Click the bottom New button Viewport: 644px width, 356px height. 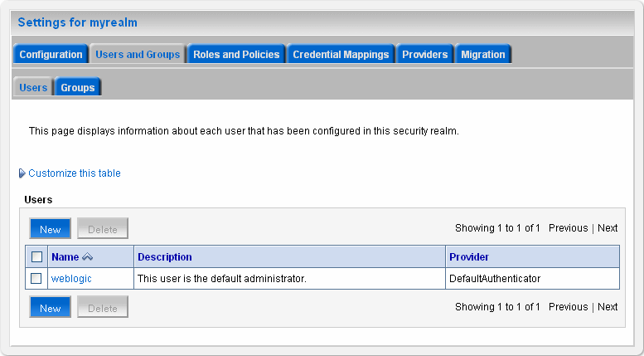[x=50, y=307]
